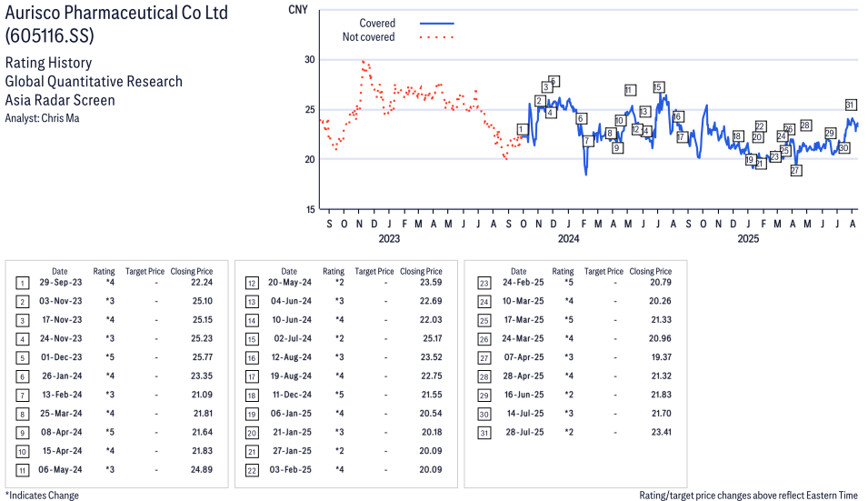The height and width of the screenshot is (501, 868).
Task: Click the date 11-Dec-24
Action: pos(292,395)
